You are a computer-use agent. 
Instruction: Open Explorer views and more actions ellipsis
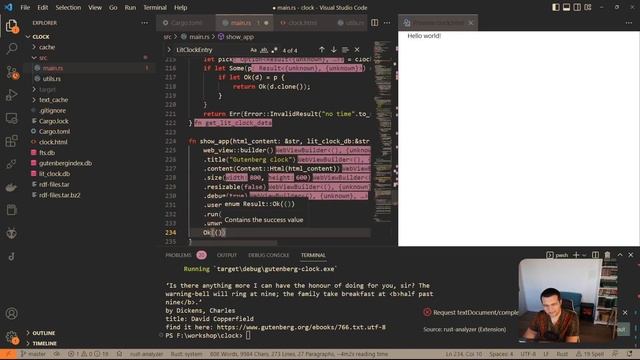pos(144,23)
